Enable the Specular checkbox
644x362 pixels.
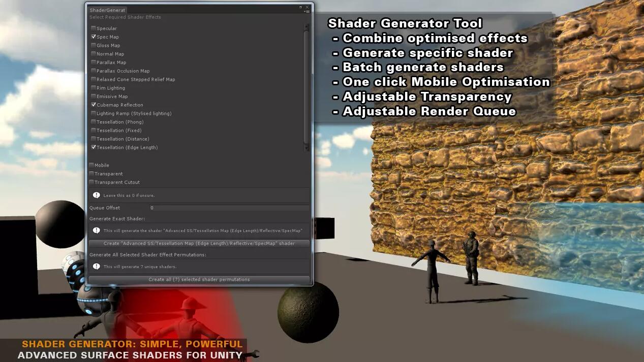94,28
